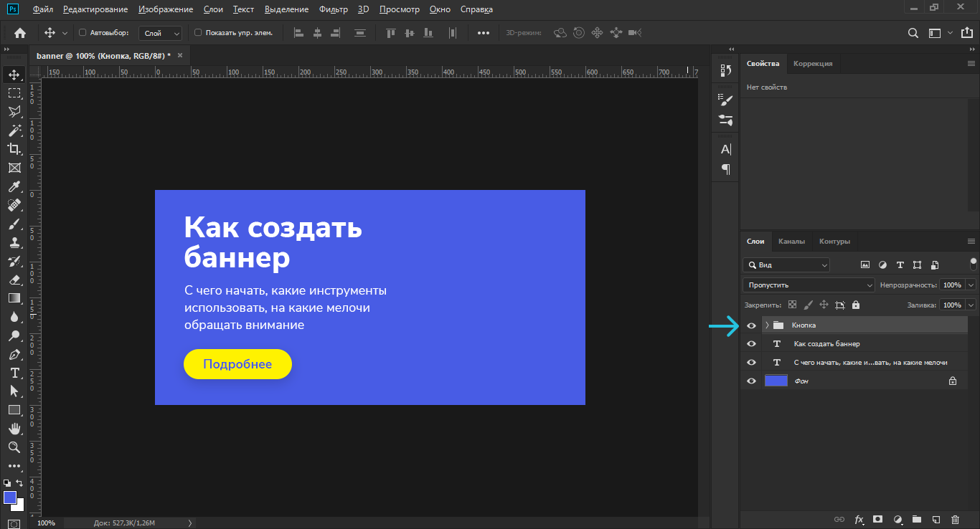
Task: Hide the С чего начать text layer
Action: click(x=751, y=363)
